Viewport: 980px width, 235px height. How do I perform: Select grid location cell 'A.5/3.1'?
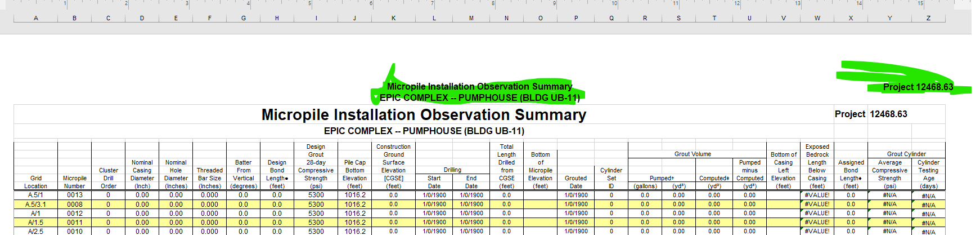coord(35,204)
